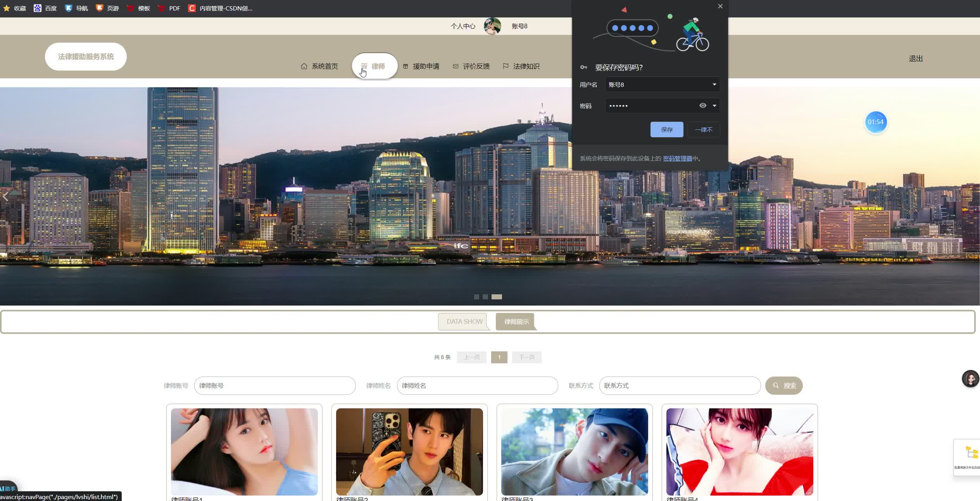Image resolution: width=980 pixels, height=501 pixels.
Task: Click the 律师姓名 search input field
Action: [x=477, y=385]
